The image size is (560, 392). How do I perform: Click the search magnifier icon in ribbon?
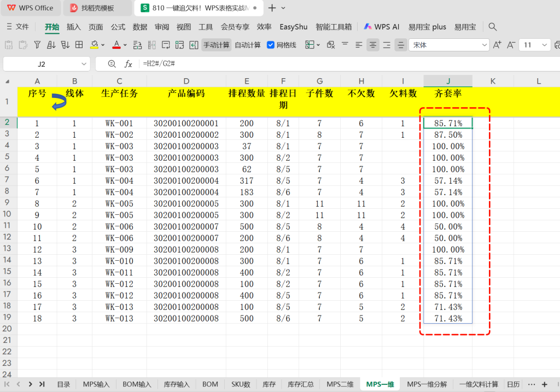point(493,27)
